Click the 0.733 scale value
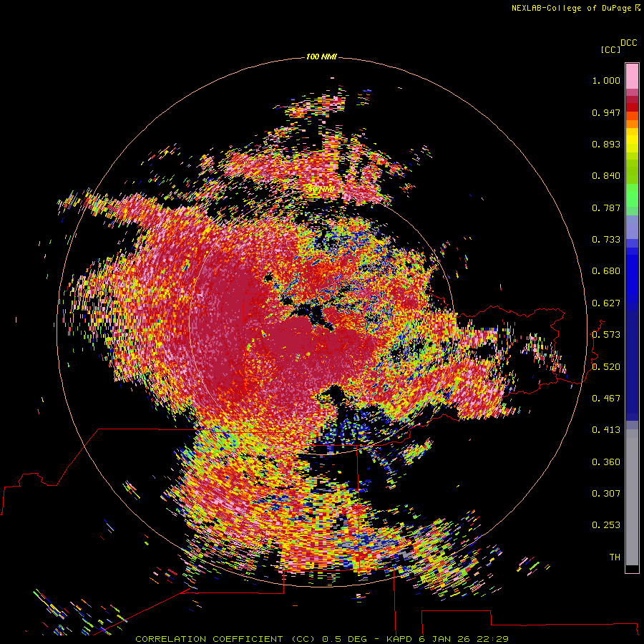The height and width of the screenshot is (644, 644). click(x=606, y=240)
